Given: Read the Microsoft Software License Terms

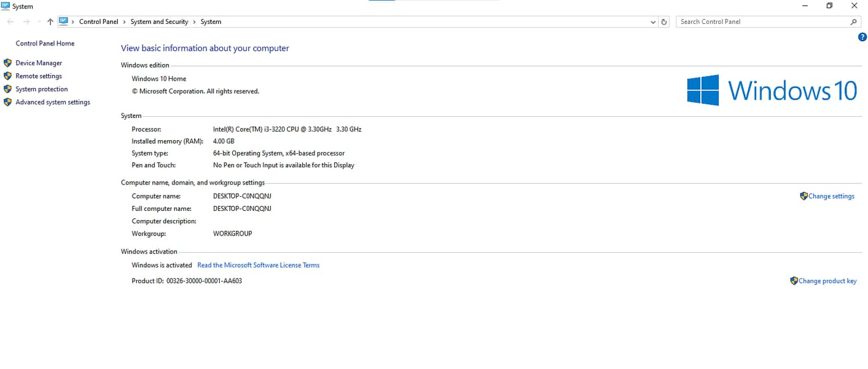Looking at the screenshot, I should click(258, 265).
